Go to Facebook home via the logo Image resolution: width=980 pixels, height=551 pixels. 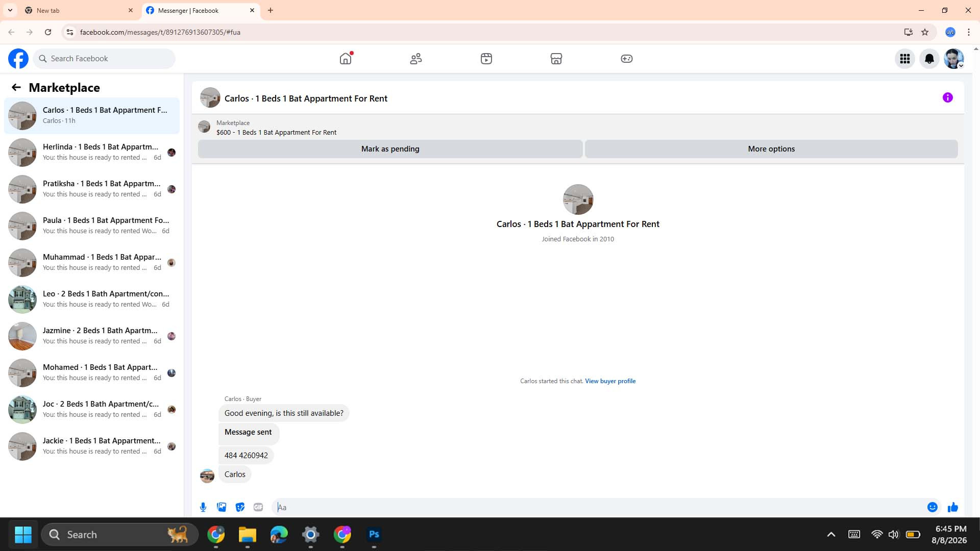[18, 59]
